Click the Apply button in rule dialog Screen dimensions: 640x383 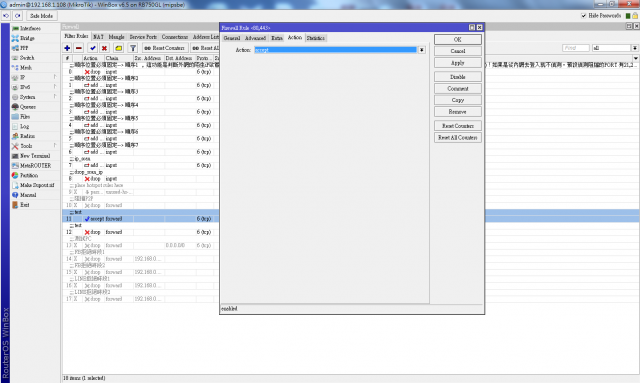point(458,63)
